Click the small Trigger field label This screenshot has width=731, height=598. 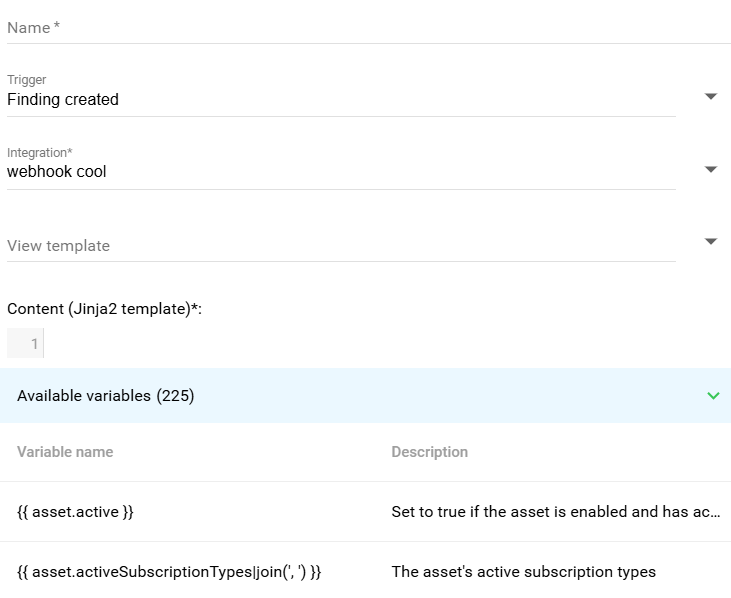point(27,80)
